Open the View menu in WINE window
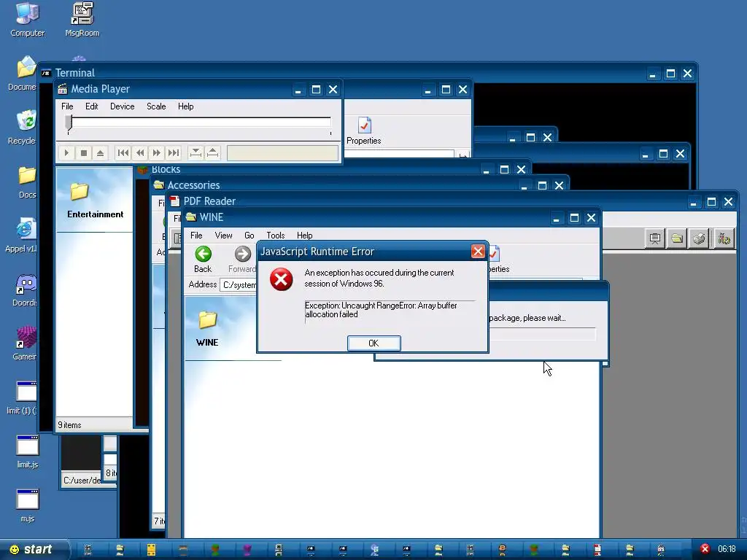 223,236
